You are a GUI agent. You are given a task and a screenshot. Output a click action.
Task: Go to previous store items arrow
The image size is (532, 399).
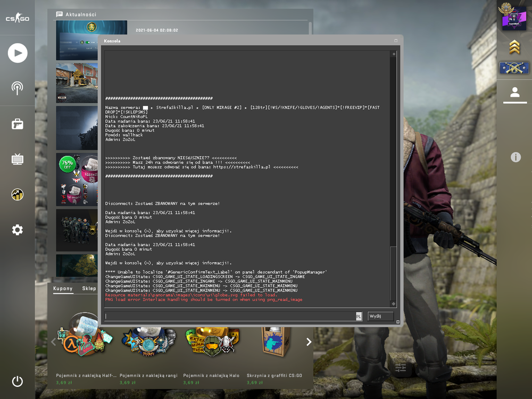pyautogui.click(x=53, y=342)
